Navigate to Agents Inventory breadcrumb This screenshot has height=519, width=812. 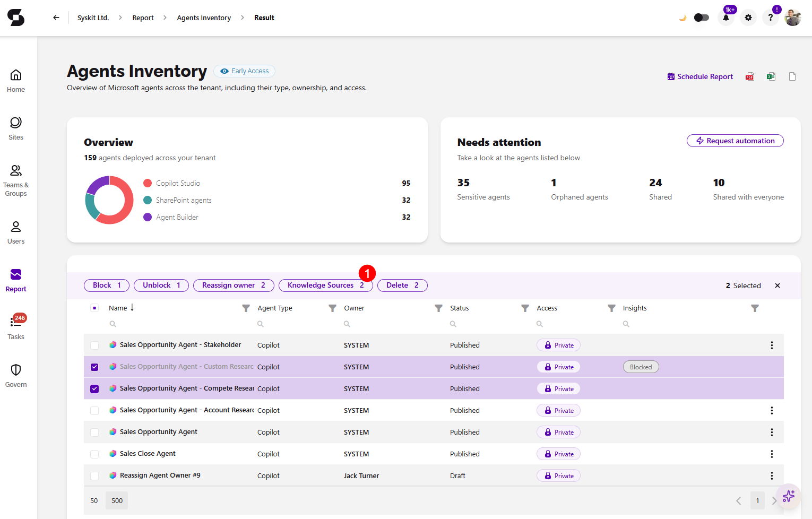coord(204,18)
